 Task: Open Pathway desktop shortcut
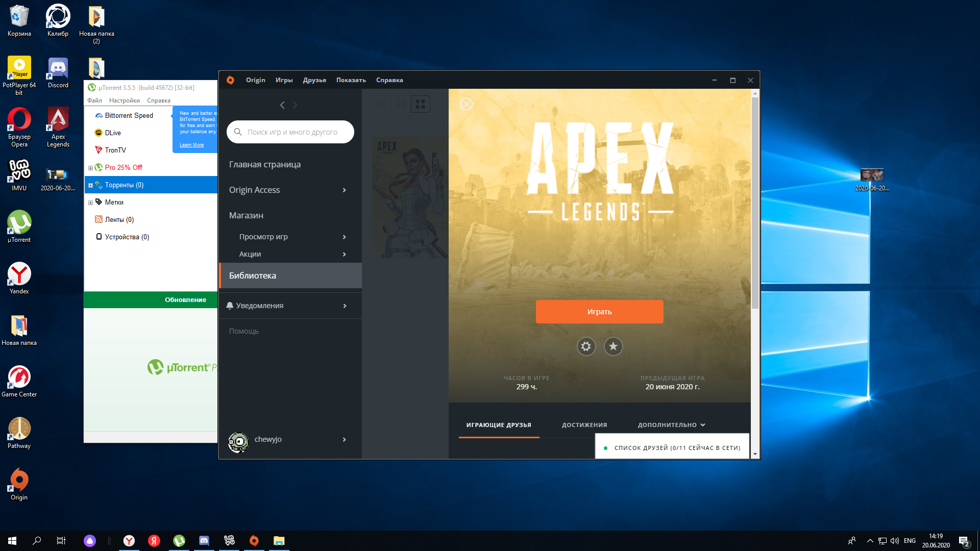[x=19, y=433]
